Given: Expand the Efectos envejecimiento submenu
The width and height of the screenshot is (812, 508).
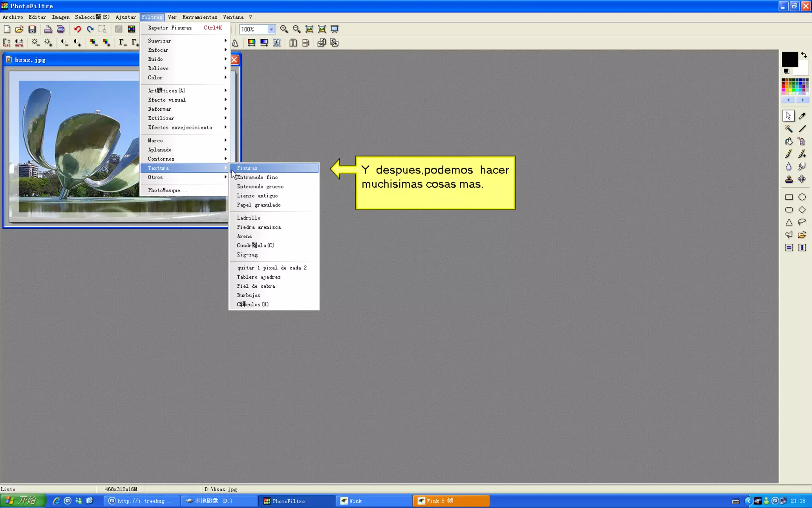Looking at the screenshot, I should [185, 127].
